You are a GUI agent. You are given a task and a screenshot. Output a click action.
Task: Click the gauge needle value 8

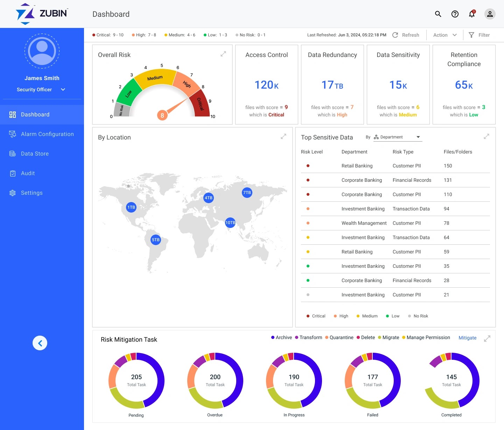pos(162,115)
